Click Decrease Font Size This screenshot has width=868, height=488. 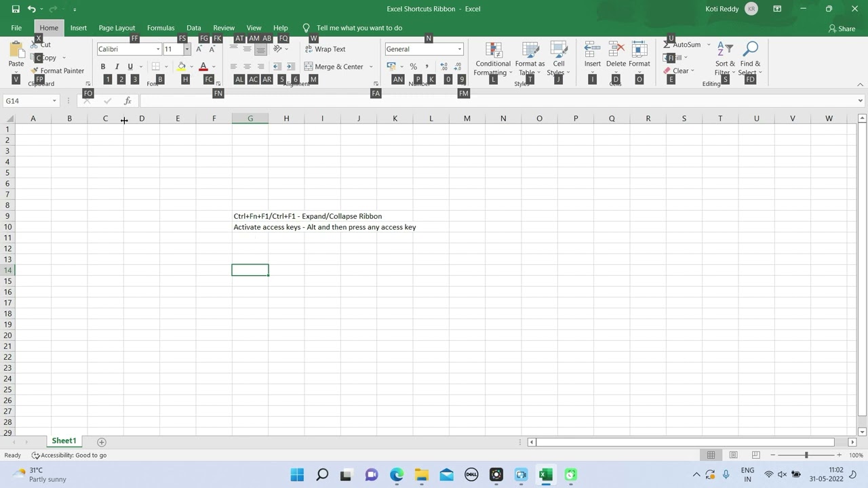point(212,49)
